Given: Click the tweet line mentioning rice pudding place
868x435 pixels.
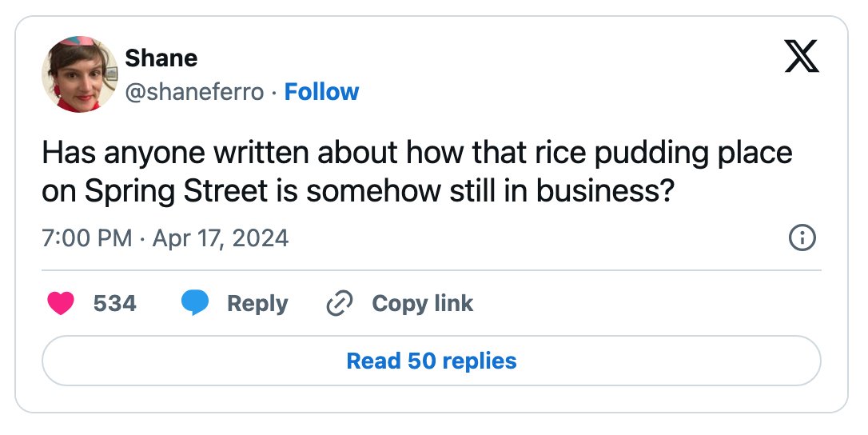Looking at the screenshot, I should (x=417, y=154).
